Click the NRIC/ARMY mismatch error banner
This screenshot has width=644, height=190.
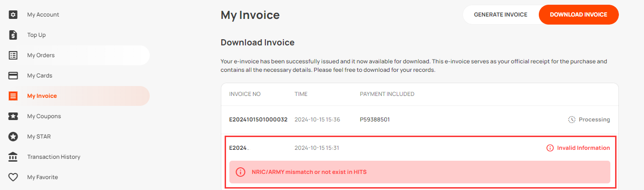point(420,172)
